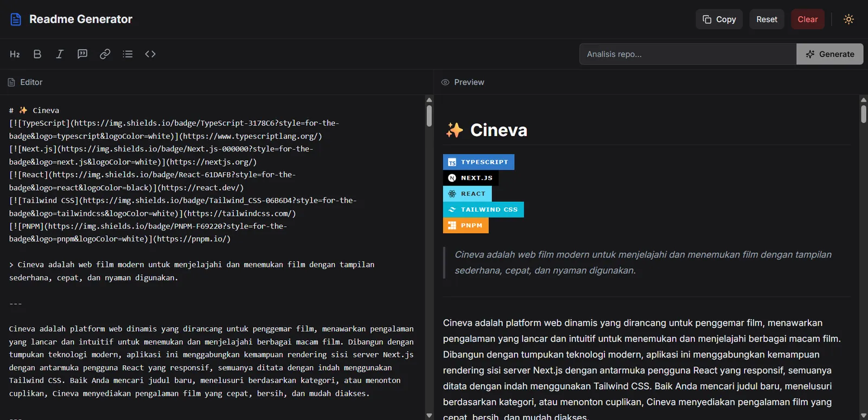Toggle light theme with the sun icon
The width and height of the screenshot is (868, 420).
click(x=848, y=20)
